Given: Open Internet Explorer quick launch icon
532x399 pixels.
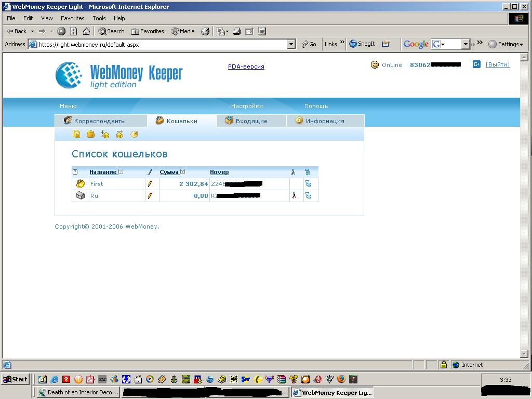Looking at the screenshot, I should [54, 379].
